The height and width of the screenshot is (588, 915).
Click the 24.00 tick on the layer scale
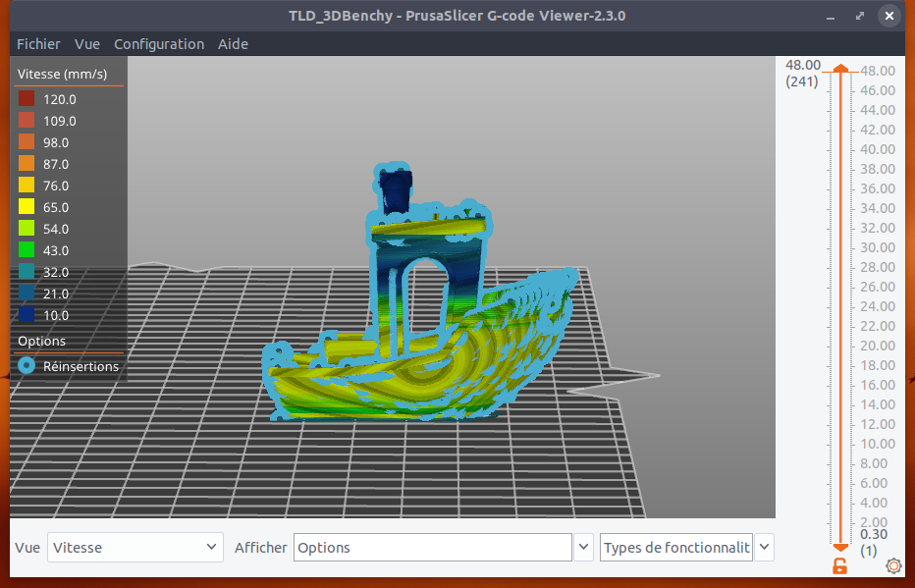coord(878,306)
